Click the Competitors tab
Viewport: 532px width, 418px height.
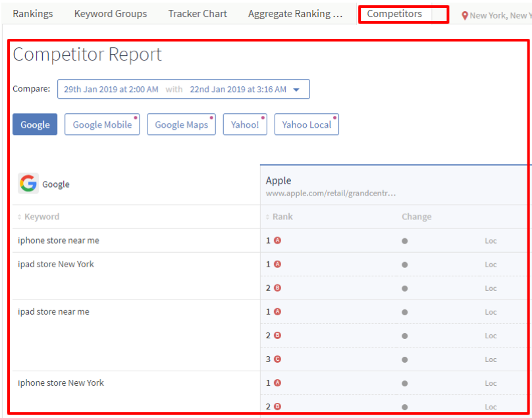click(x=394, y=14)
